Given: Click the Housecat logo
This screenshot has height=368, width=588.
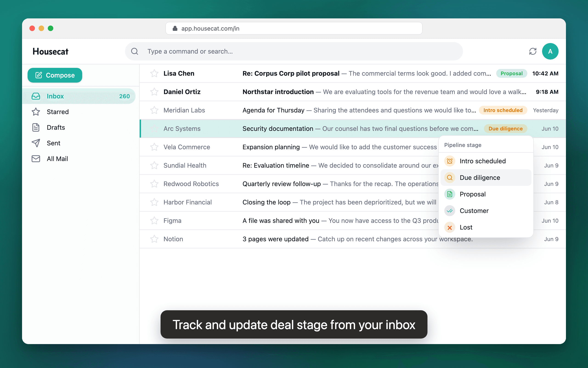Looking at the screenshot, I should 51,51.
